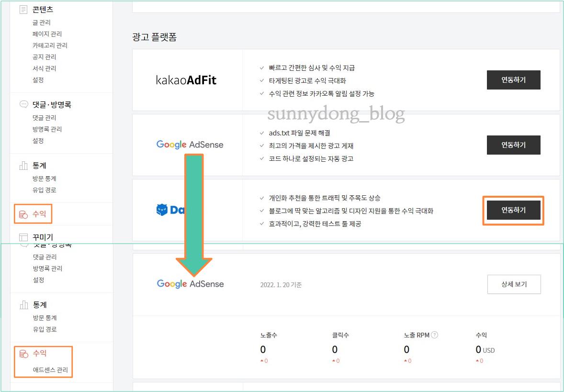The width and height of the screenshot is (564, 392).
Task: Open 유입 경로 on the ad platform screen sidebar
Action: point(44,190)
